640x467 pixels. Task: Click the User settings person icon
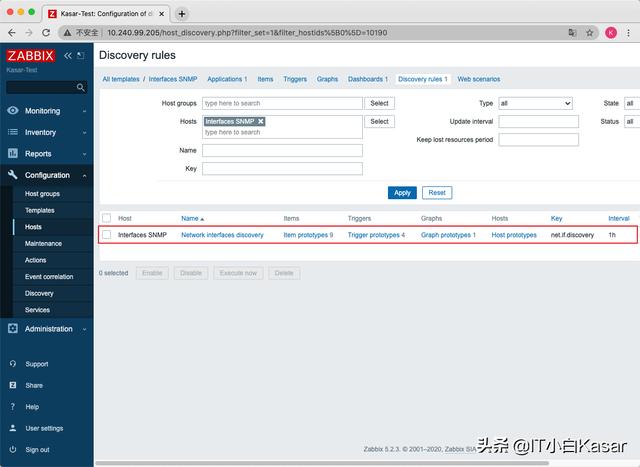13,428
